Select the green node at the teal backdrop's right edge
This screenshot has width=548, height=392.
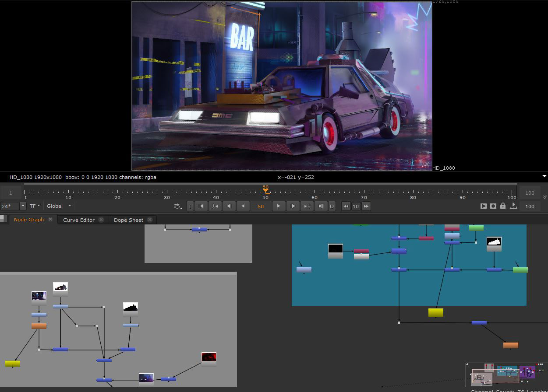coord(520,270)
